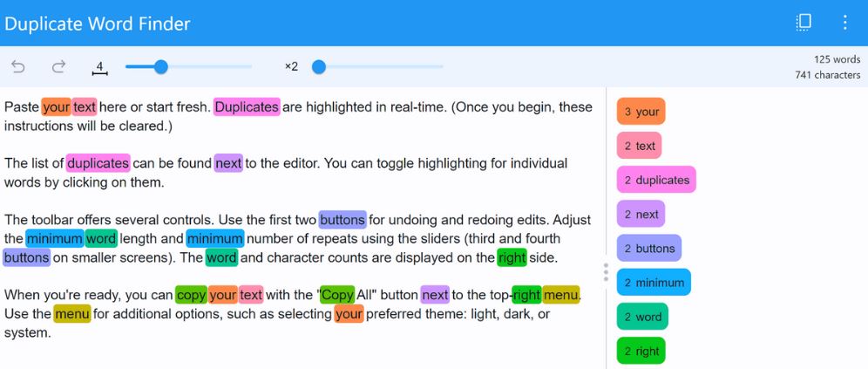
Task: Click the highlighted 'copy' word before 'your text'
Action: (192, 296)
